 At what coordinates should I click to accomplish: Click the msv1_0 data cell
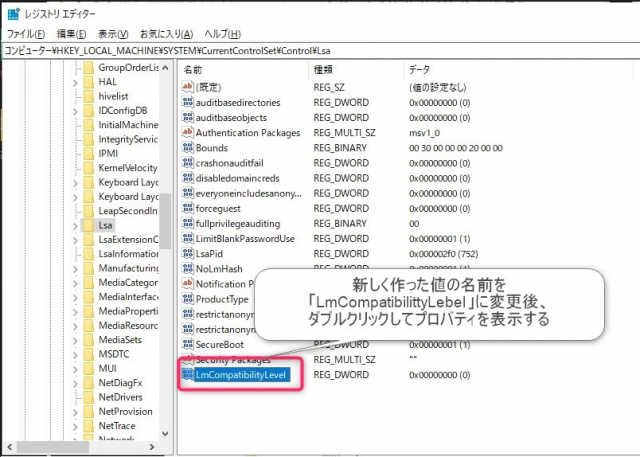(x=424, y=133)
